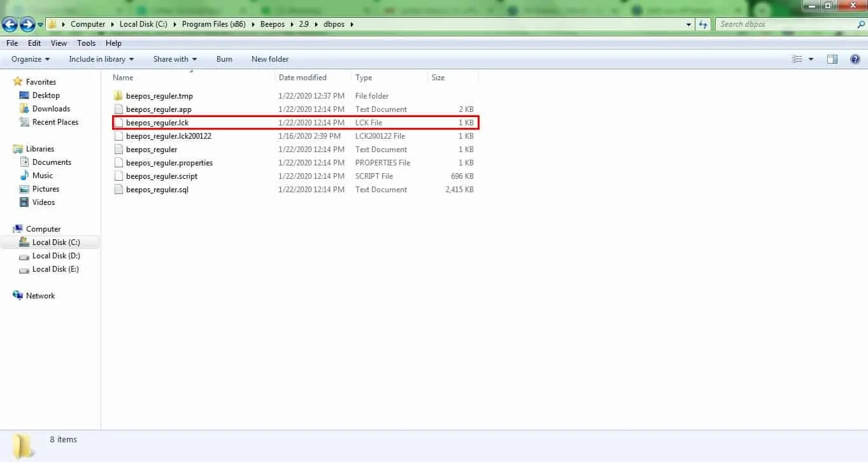Open the Share with dropdown
Image resolution: width=868 pixels, height=462 pixels.
click(174, 59)
